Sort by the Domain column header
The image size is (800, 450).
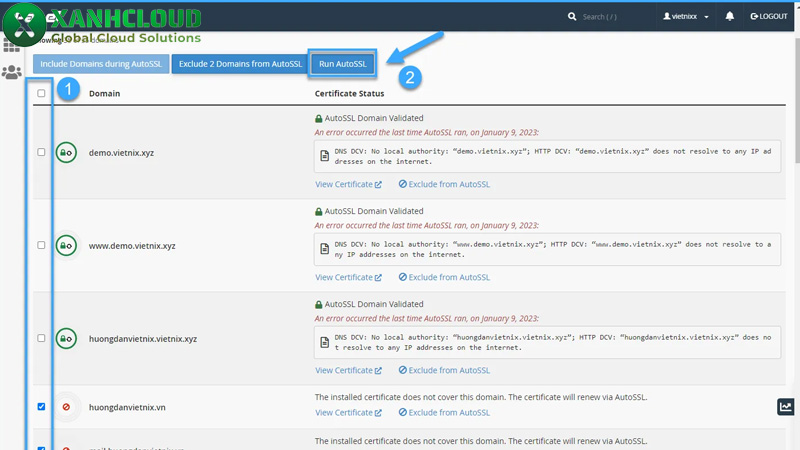click(105, 94)
